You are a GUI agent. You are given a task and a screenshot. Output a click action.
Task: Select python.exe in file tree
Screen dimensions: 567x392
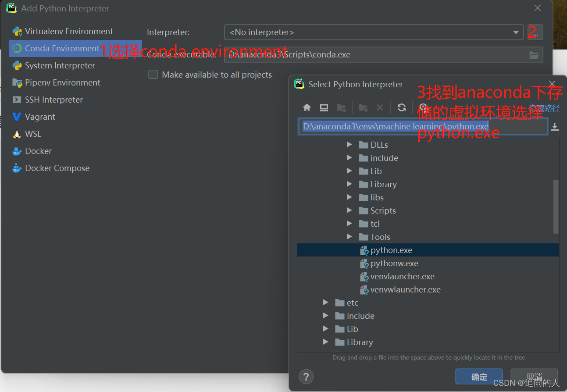point(428,250)
